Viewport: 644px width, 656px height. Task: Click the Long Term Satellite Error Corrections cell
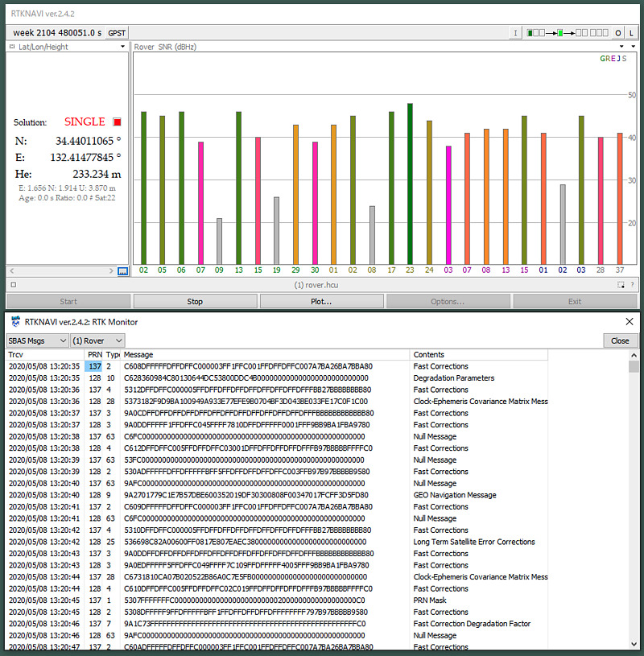point(474,543)
